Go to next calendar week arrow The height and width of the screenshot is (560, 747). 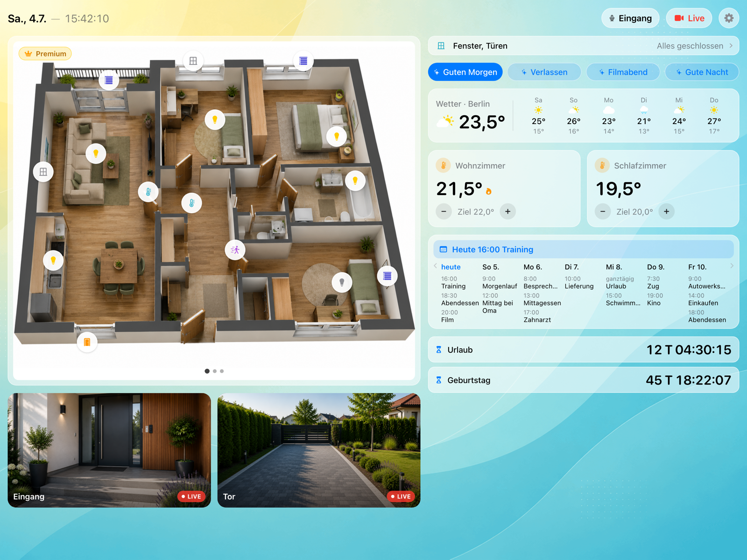click(732, 266)
